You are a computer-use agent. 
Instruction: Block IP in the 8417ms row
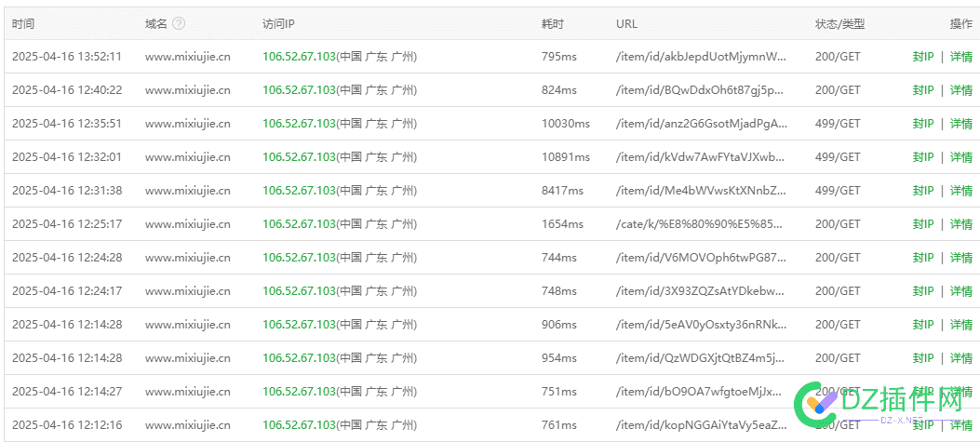(922, 190)
